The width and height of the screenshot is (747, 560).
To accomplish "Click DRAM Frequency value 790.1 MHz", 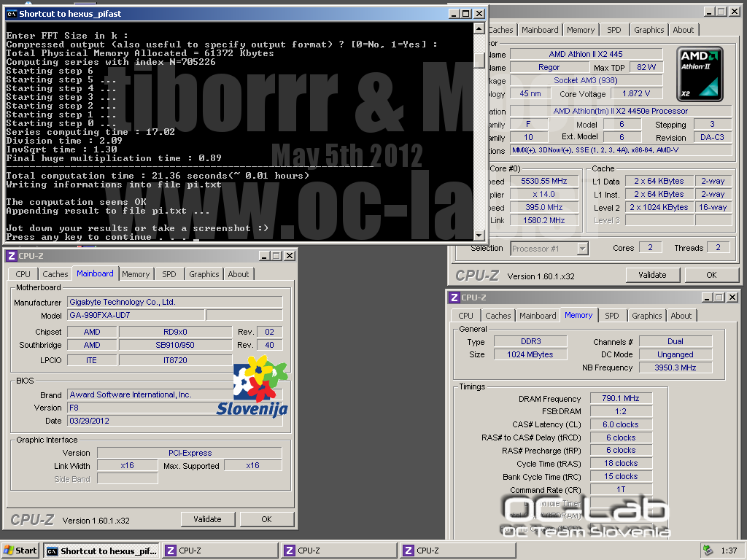I will [621, 399].
